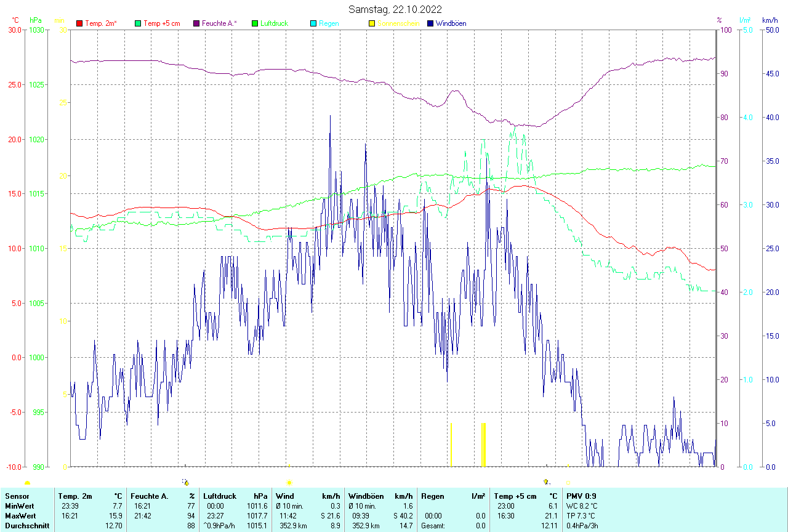
Task: Click the 'Luftdruck' column header in the table
Action: pos(220,496)
